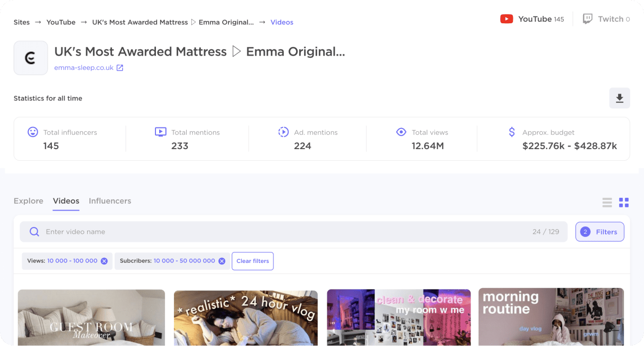Click the Ad. mentions play icon

[x=283, y=132]
